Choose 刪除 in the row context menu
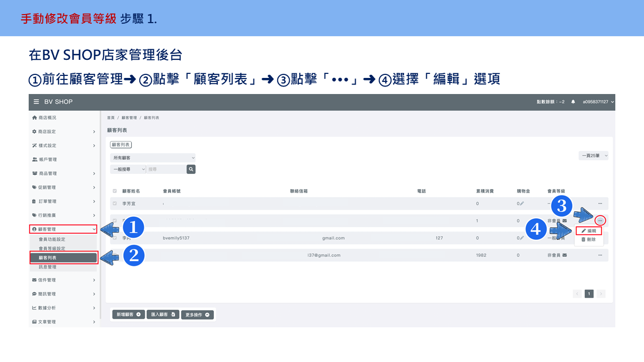644x362 pixels. pos(589,240)
